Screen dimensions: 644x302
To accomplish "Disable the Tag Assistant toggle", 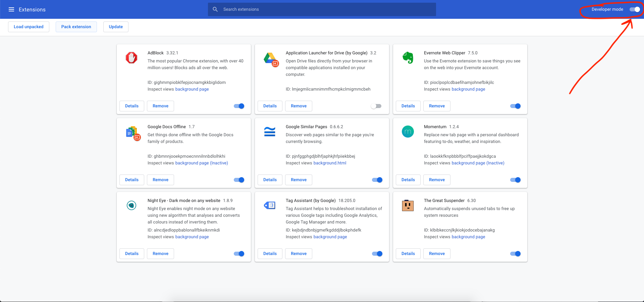I will coord(377,254).
